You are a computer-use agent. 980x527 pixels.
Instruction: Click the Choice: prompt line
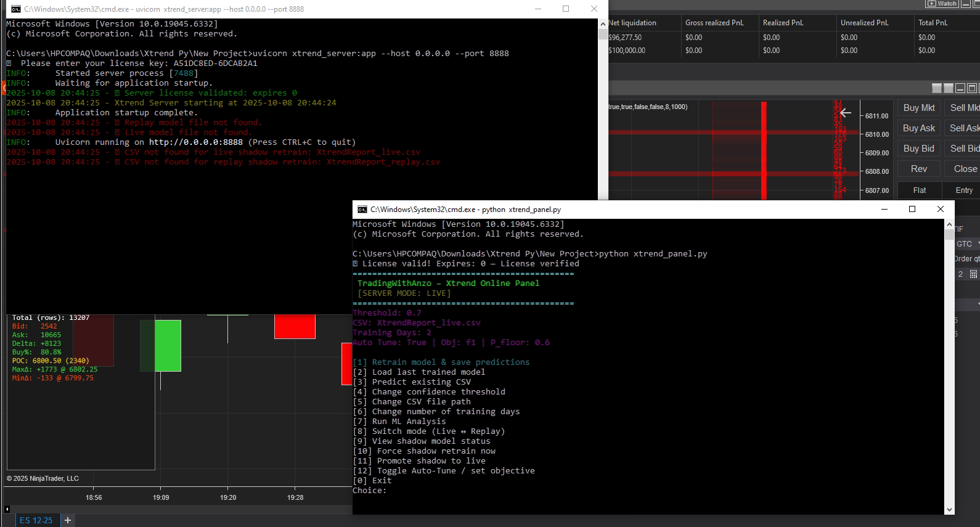(x=370, y=491)
